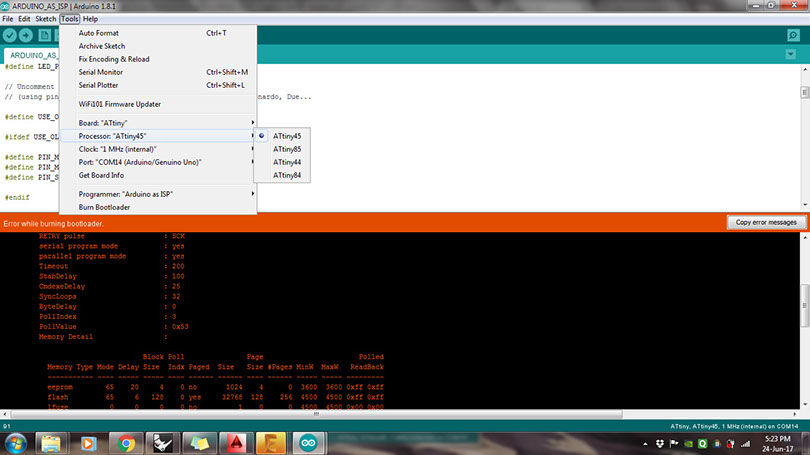The width and height of the screenshot is (810, 455).
Task: Click the Dropbox tray icon
Action: click(660, 444)
